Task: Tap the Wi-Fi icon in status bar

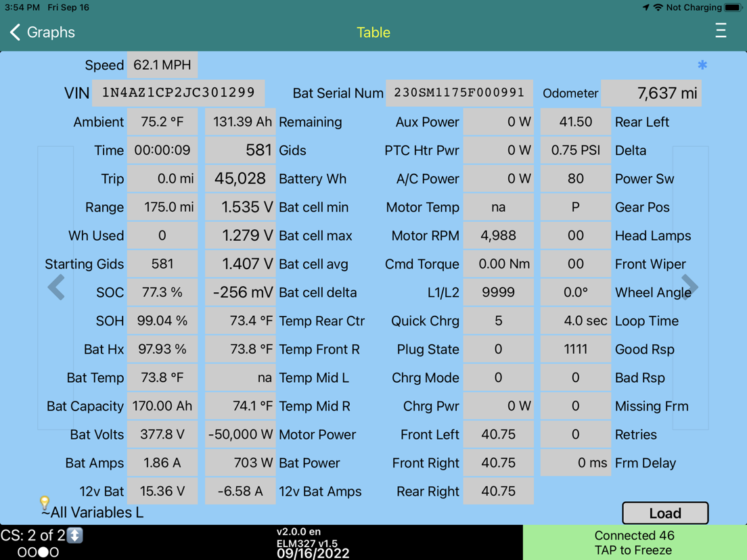Action: click(x=658, y=7)
